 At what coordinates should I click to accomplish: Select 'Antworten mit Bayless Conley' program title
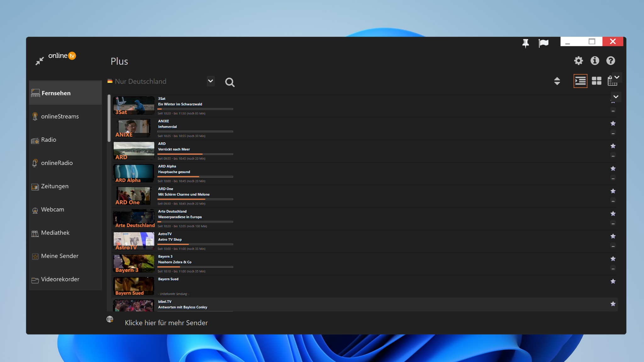(183, 307)
